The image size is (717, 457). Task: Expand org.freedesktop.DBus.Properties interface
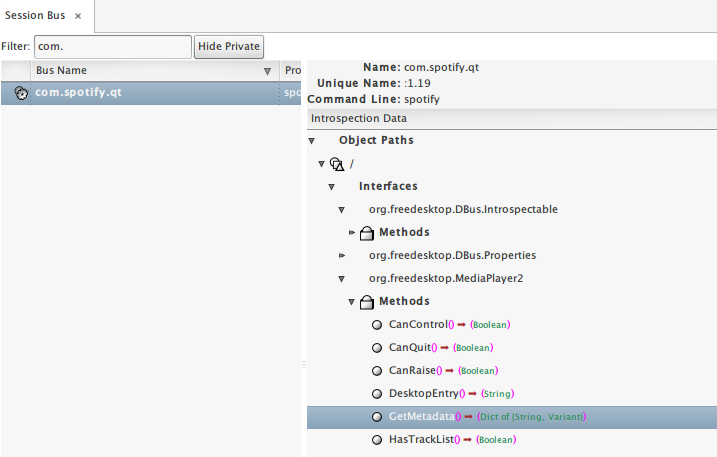(x=342, y=256)
